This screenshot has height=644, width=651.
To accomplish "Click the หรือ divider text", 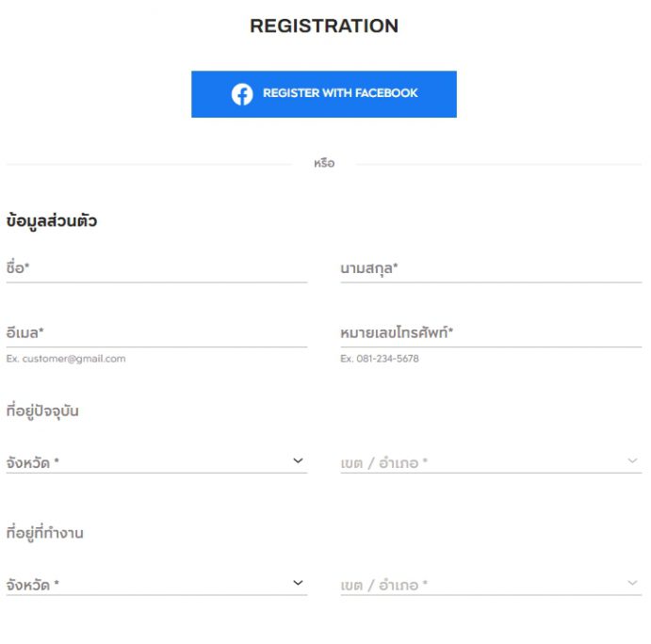I will point(324,163).
